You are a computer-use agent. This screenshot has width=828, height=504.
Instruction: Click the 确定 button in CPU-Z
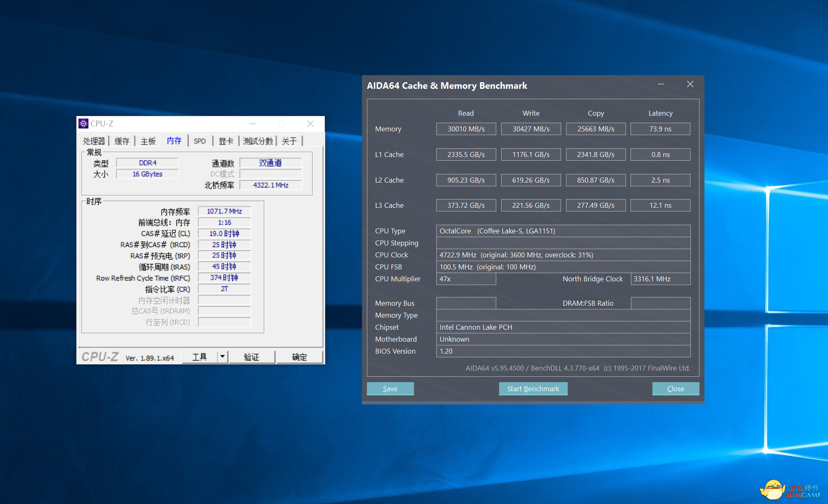click(x=300, y=357)
